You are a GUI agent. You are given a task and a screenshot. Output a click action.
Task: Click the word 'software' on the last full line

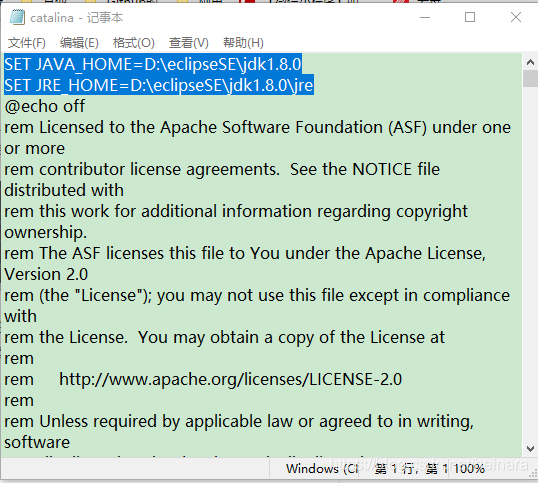tap(37, 443)
